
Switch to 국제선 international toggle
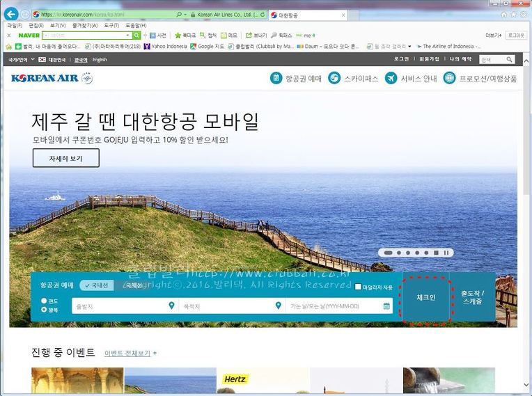click(x=133, y=285)
